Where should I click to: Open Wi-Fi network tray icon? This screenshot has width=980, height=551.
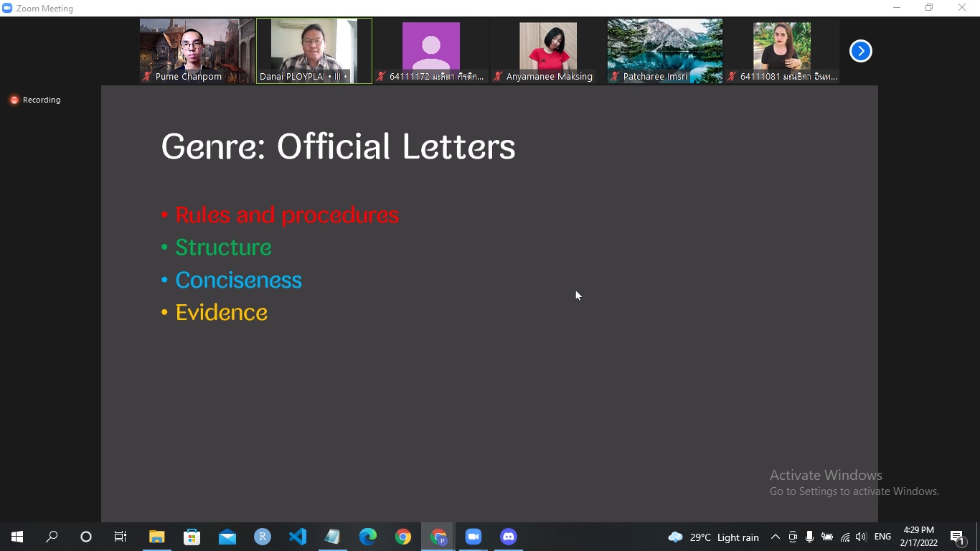coord(844,537)
